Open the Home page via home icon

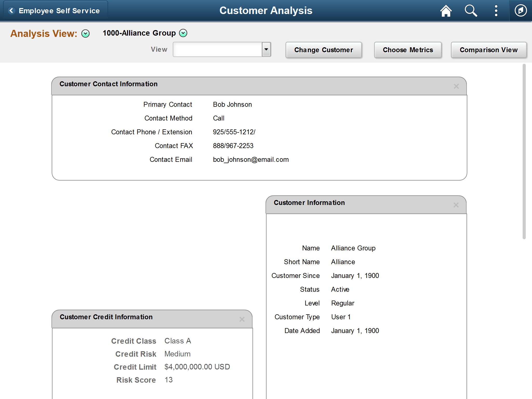pyautogui.click(x=446, y=11)
